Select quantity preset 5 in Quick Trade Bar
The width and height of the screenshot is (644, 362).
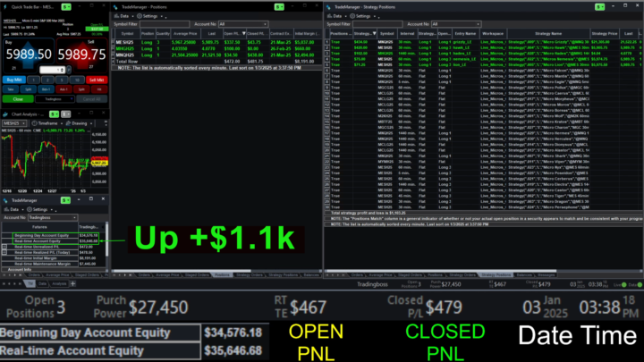[x=62, y=80]
